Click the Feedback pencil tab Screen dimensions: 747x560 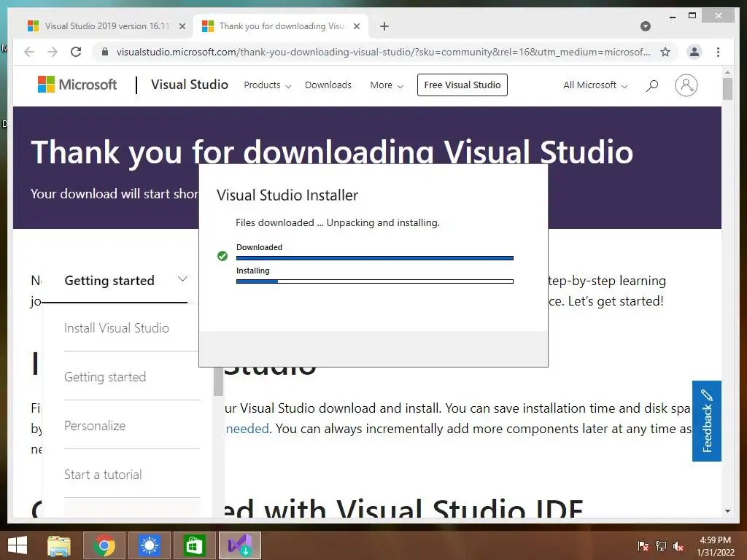pos(707,421)
